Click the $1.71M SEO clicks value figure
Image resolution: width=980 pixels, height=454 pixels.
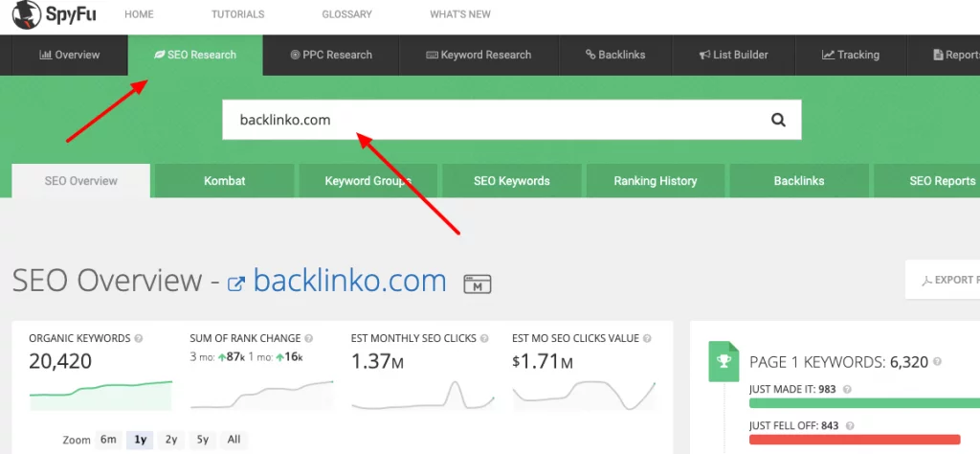pos(543,361)
